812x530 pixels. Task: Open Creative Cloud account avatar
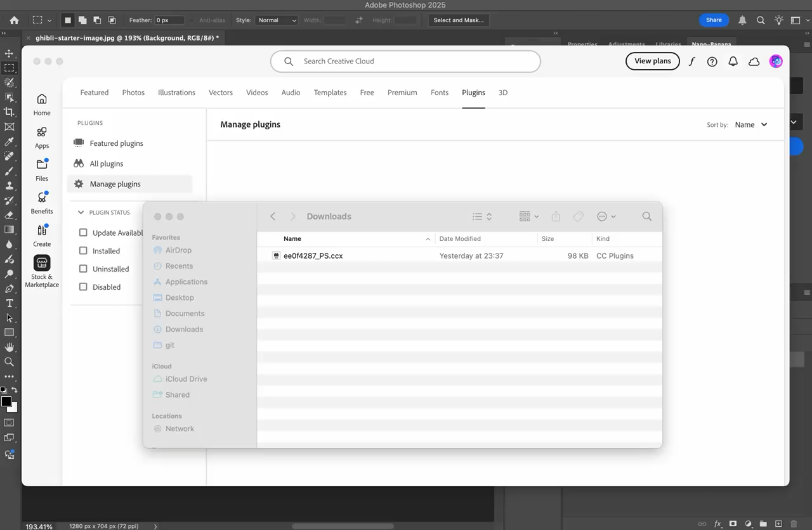point(776,61)
